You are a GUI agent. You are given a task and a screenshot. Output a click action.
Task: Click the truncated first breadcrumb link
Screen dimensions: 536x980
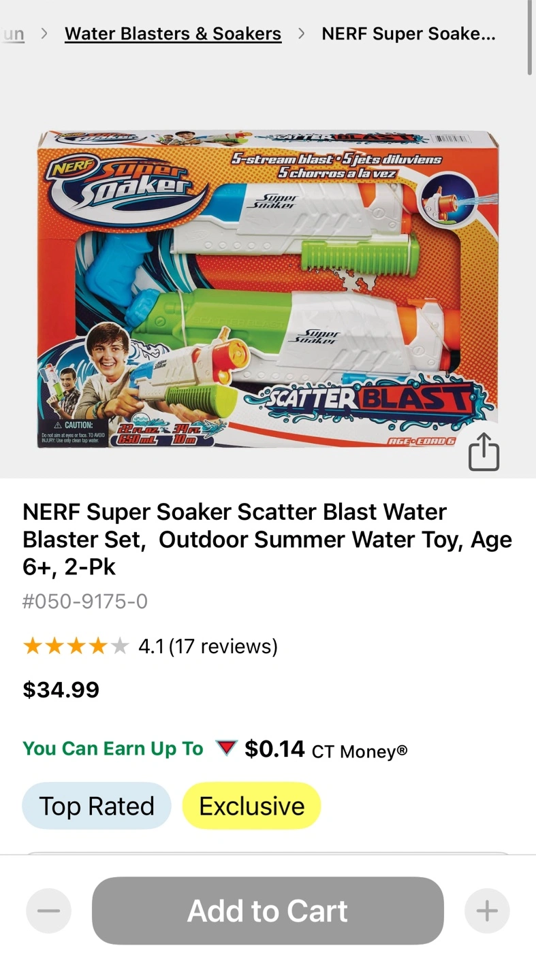(13, 33)
